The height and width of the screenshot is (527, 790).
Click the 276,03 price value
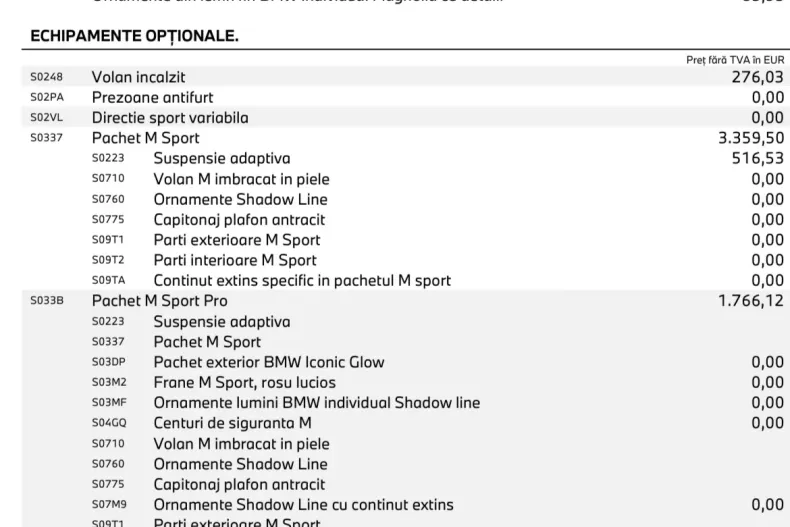[x=757, y=77]
